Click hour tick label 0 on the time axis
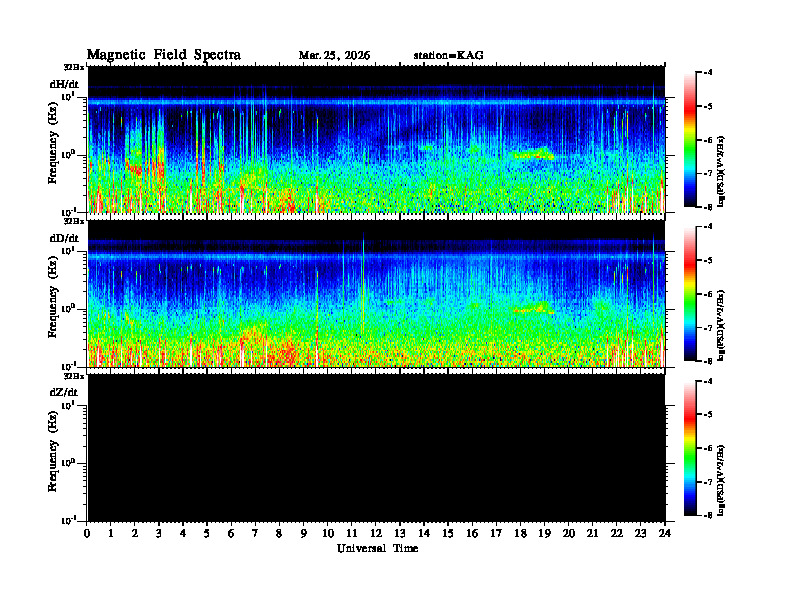Image resolution: width=792 pixels, height=612 pixels. pyautogui.click(x=87, y=534)
